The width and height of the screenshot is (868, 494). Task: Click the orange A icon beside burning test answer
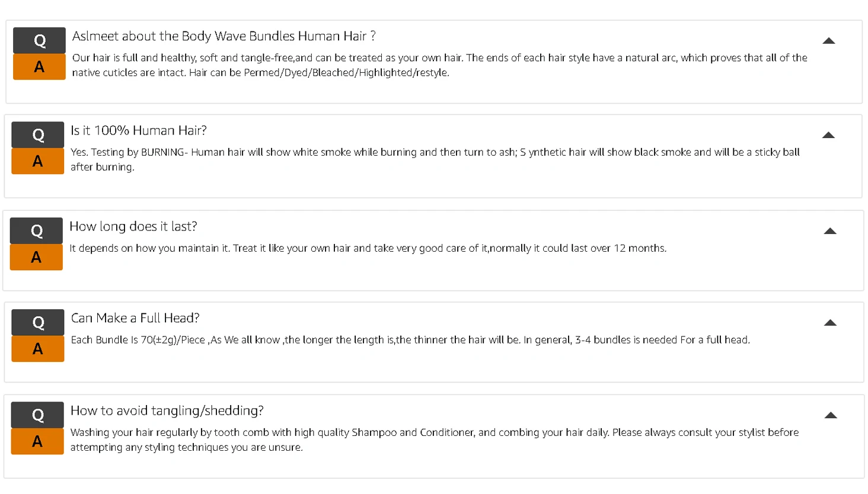pyautogui.click(x=38, y=161)
